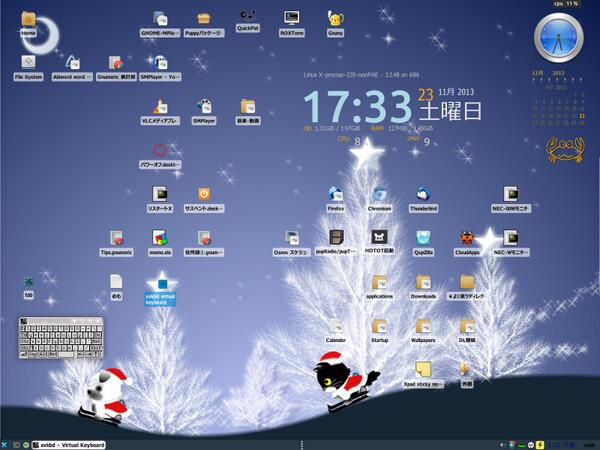Click the volume speaker tray icon
Viewport: 600px width, 450px height.
(503, 445)
